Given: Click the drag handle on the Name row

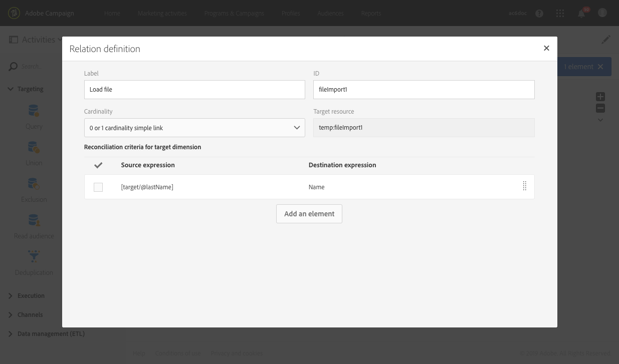Looking at the screenshot, I should (525, 186).
